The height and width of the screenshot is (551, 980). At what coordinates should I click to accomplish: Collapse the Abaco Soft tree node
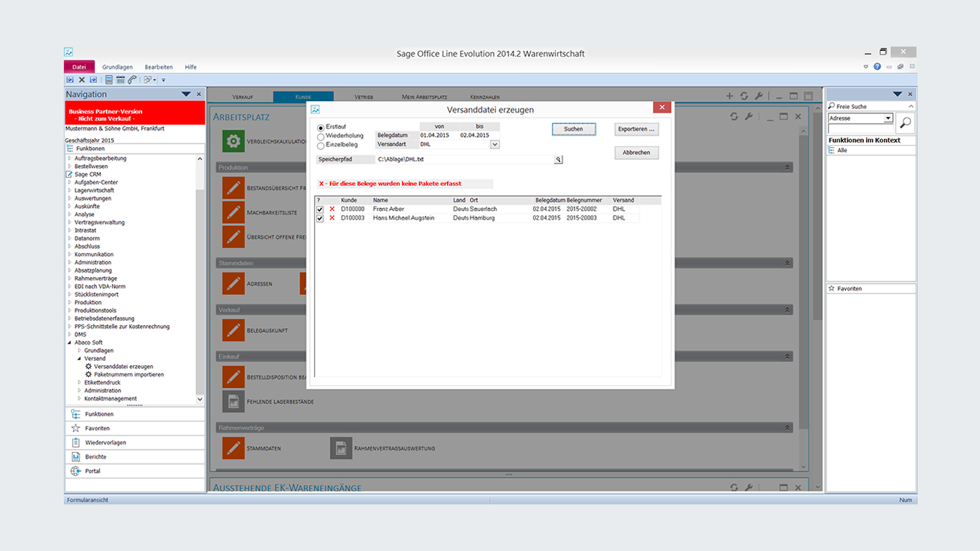point(70,343)
